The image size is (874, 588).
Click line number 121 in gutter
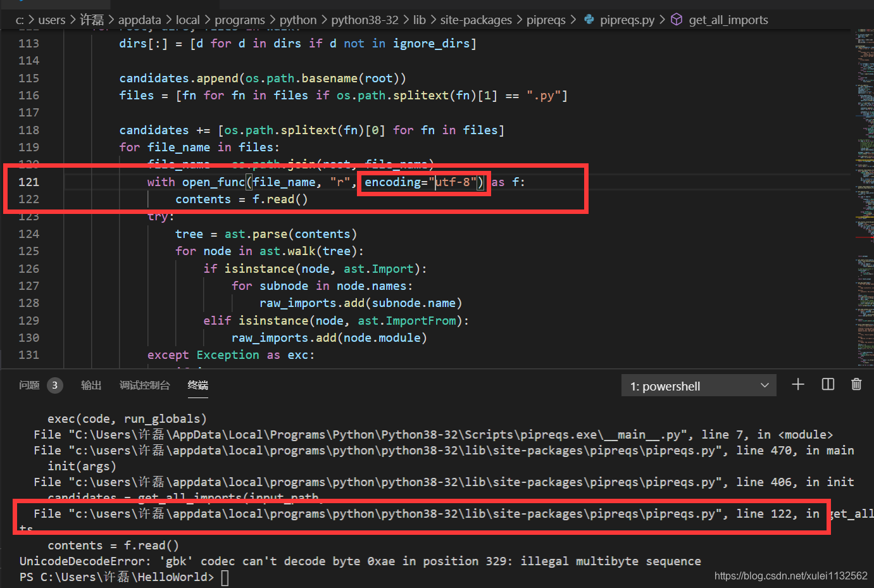[28, 182]
